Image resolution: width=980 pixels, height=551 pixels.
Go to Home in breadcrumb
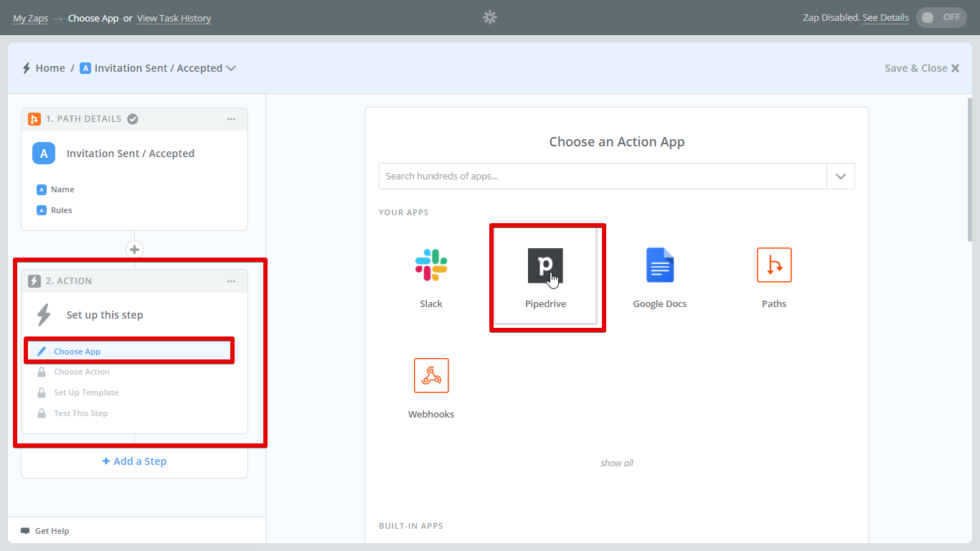click(x=50, y=68)
